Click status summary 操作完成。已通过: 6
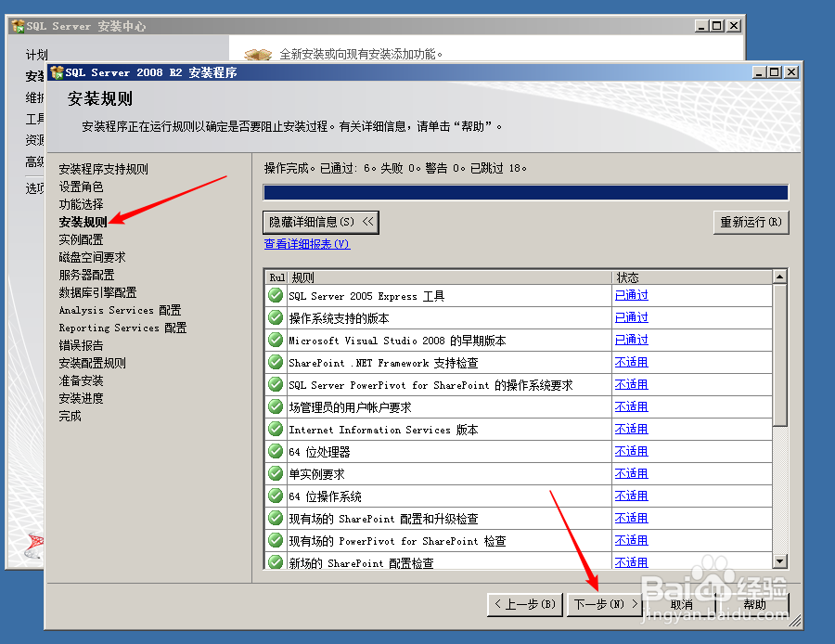Image resolution: width=835 pixels, height=644 pixels. click(321, 168)
